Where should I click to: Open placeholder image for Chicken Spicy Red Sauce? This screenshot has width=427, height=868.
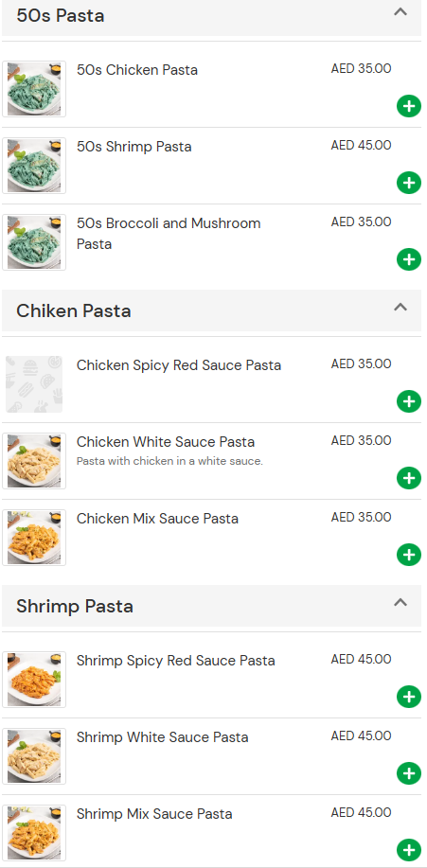(34, 384)
